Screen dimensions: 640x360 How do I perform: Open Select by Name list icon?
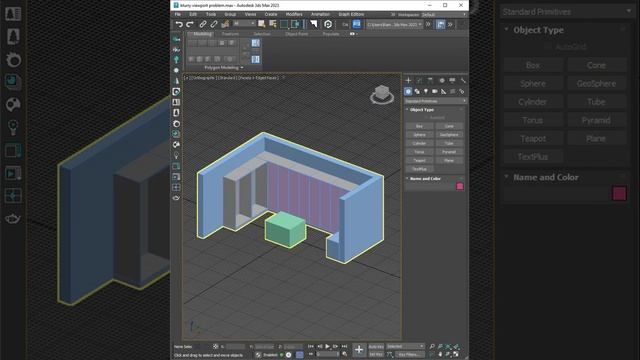273,24
